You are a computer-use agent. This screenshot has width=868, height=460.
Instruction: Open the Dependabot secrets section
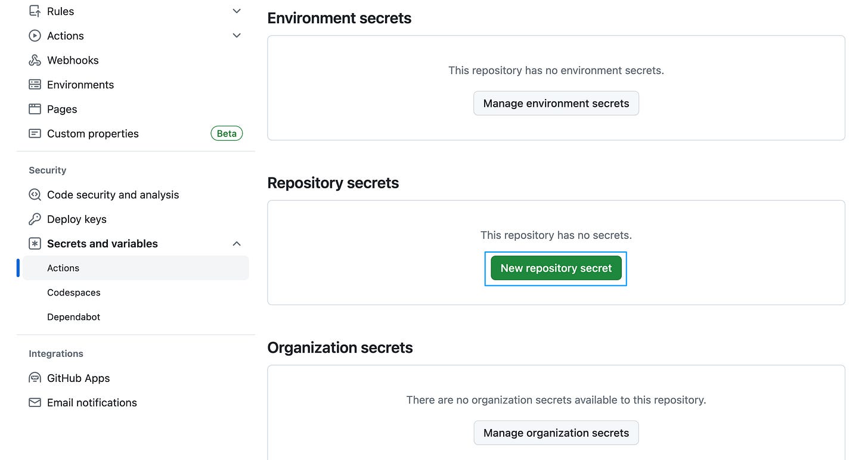(x=73, y=316)
